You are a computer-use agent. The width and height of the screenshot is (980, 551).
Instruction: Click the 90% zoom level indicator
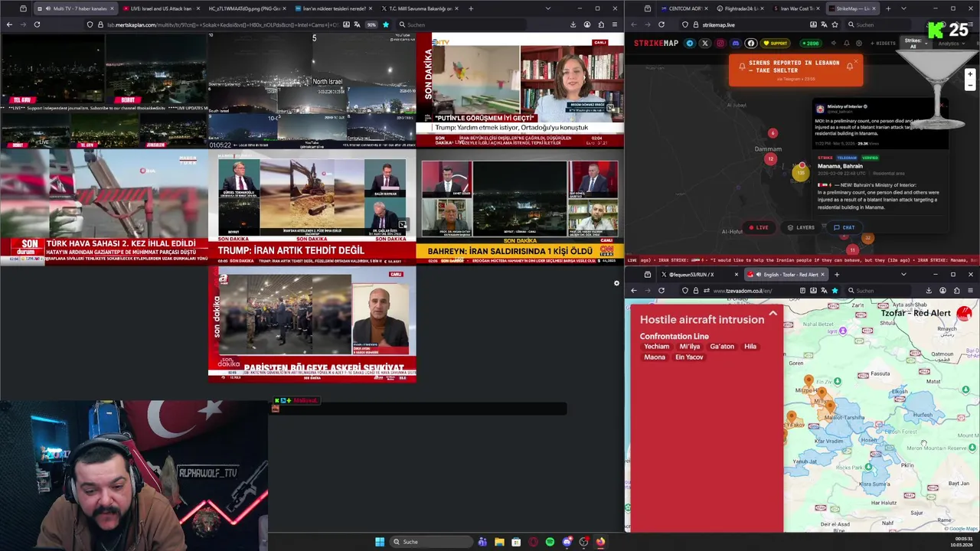(371, 24)
